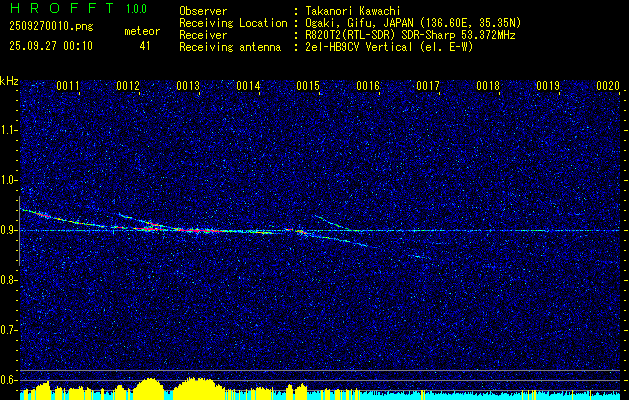Click the 0016 time marker
This screenshot has height=400, width=629.
click(368, 86)
